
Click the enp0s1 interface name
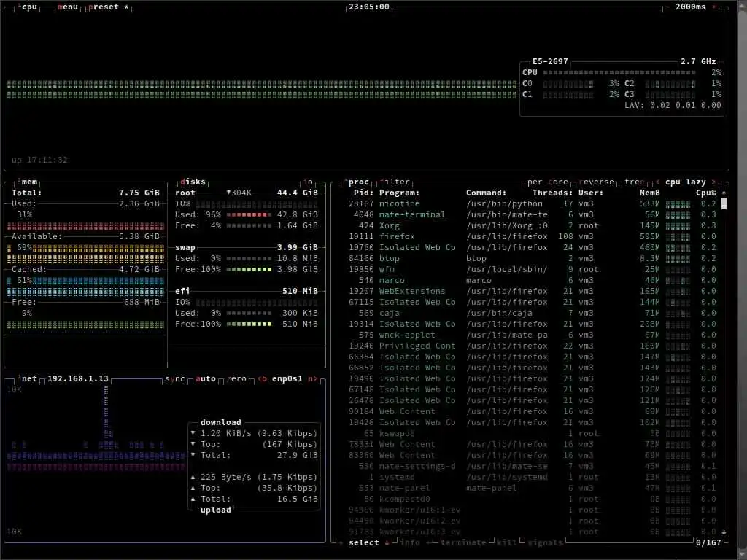pos(287,378)
